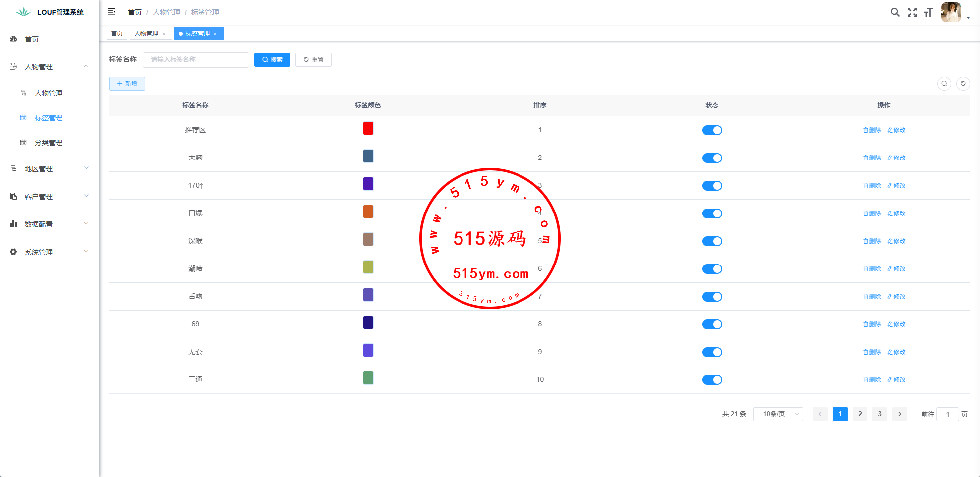Open the header search magnifier icon

(x=895, y=12)
